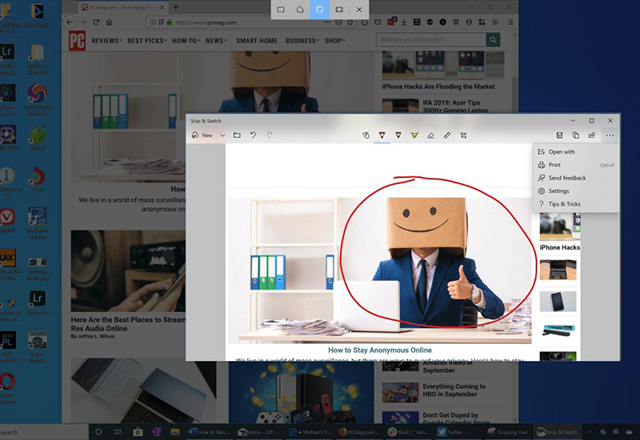Open BEST PICKS dropdown on PCMag site
This screenshot has height=440, width=640.
pos(147,40)
